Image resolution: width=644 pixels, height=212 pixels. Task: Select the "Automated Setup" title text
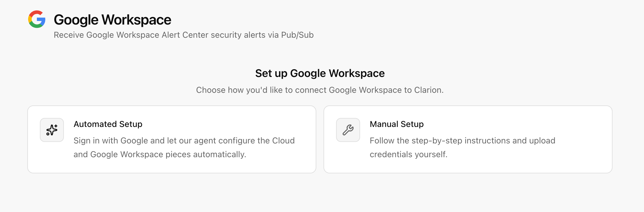click(x=108, y=124)
